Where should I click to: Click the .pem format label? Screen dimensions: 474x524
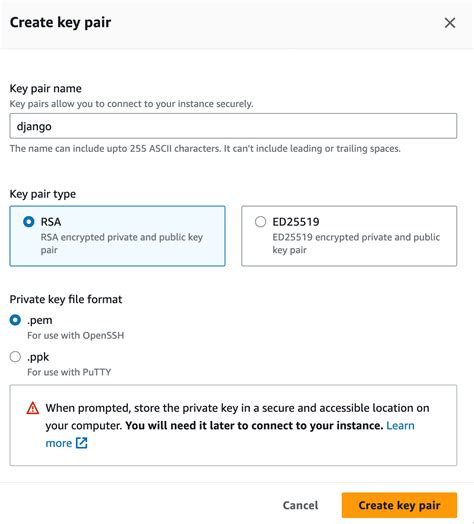point(39,320)
